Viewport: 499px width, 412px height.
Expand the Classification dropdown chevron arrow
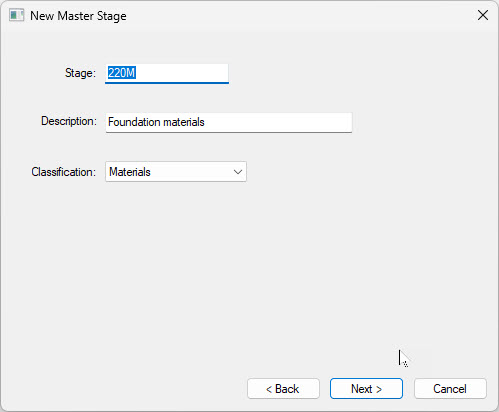(x=238, y=172)
